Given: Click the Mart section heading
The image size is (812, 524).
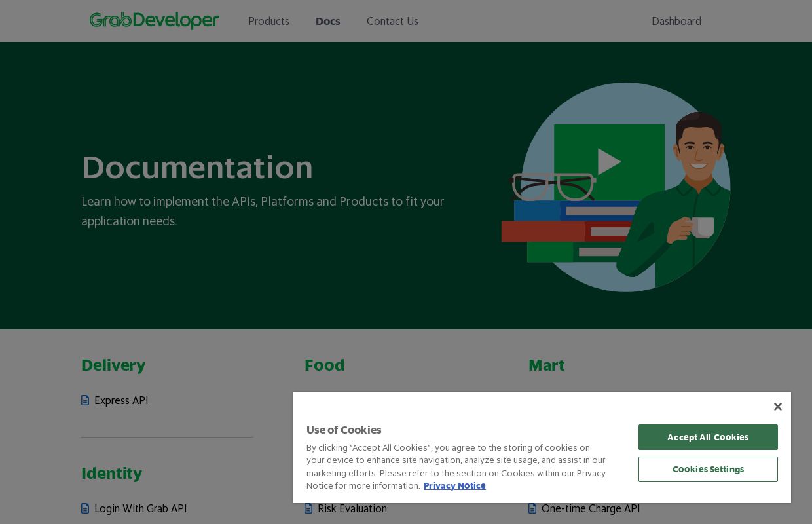Looking at the screenshot, I should coord(547,365).
